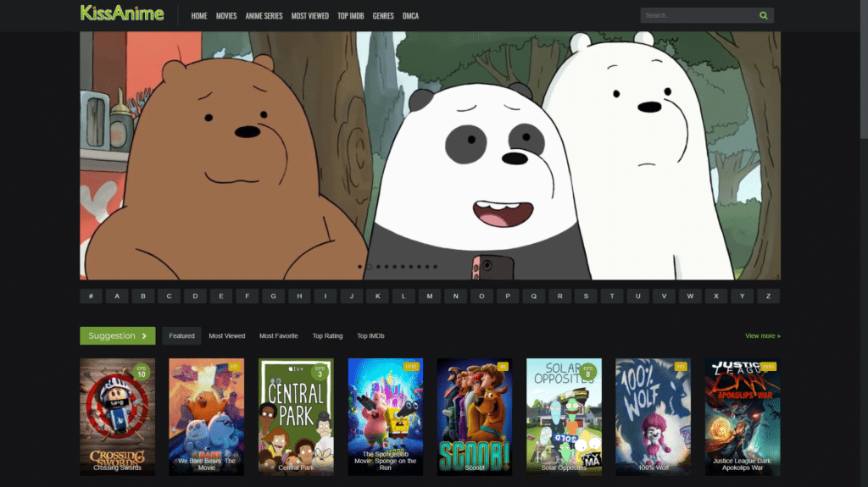Open the DMCA page link

410,16
